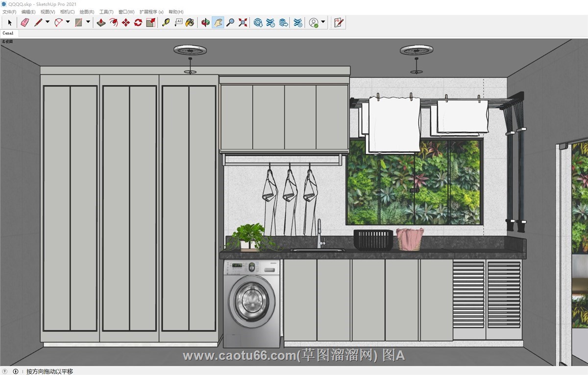Screen dimensions: 588x375
Task: Choose the red Move tool
Action: tap(126, 23)
